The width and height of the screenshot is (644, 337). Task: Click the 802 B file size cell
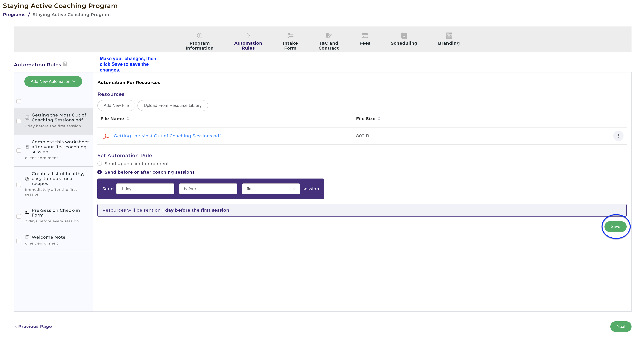click(362, 136)
